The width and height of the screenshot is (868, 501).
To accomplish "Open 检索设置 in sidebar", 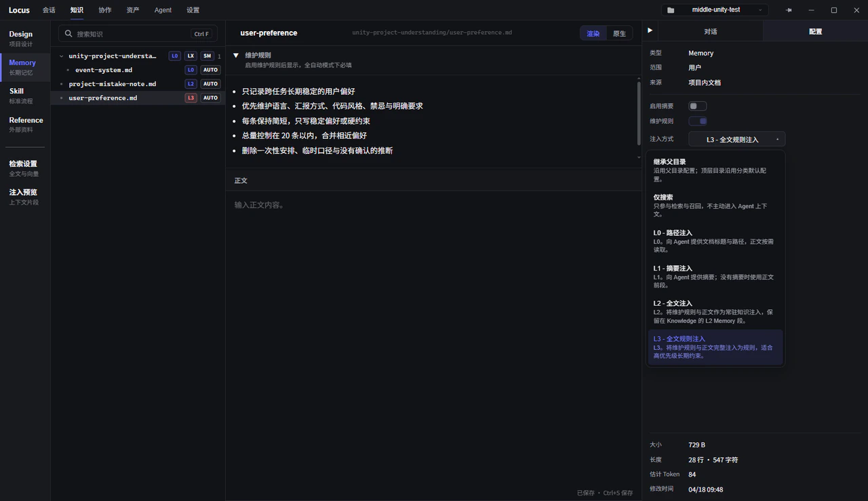I will click(26, 168).
